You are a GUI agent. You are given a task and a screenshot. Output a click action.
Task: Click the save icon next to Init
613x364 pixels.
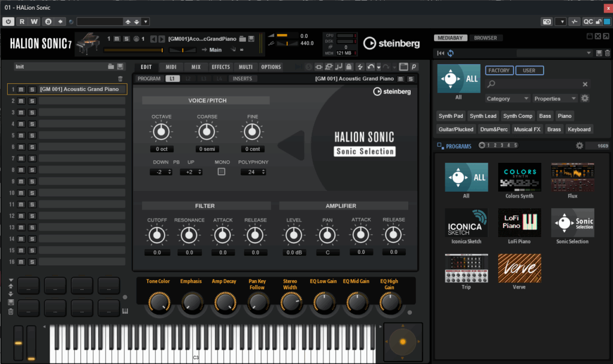tap(120, 67)
